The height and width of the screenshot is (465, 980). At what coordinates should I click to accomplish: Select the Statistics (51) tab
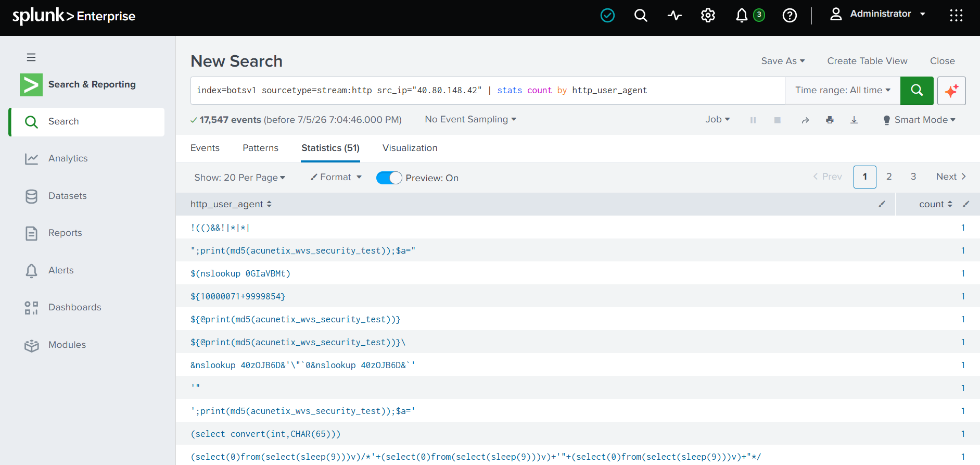click(330, 148)
